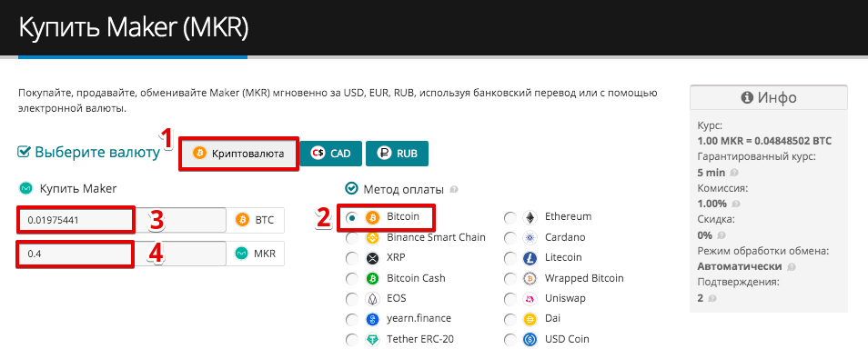868x349 pixels.
Task: Click the USD Coin logo icon
Action: [x=530, y=340]
